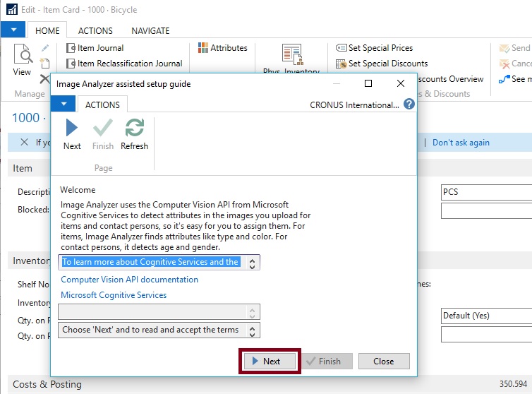This screenshot has height=394, width=532.
Task: Click Set Special Discounts in the ribbon
Action: 387,64
